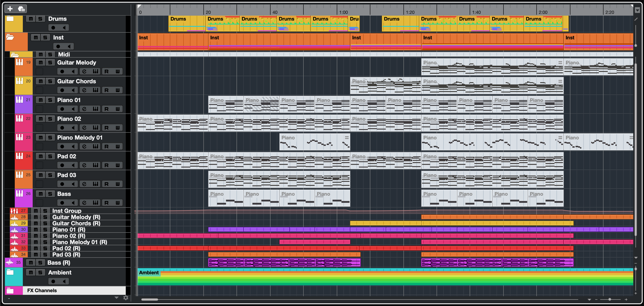Toggle the monitor speaker icon on Bass
The width and height of the screenshot is (644, 306).
73,203
